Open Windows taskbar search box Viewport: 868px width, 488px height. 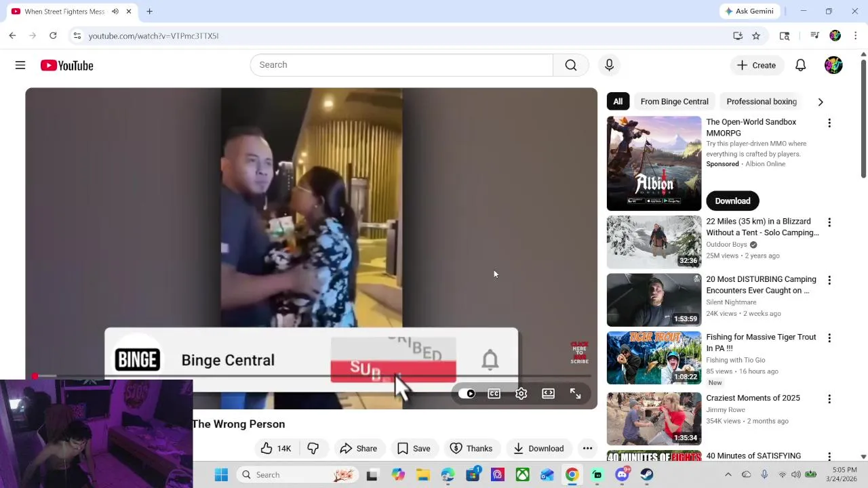point(296,474)
